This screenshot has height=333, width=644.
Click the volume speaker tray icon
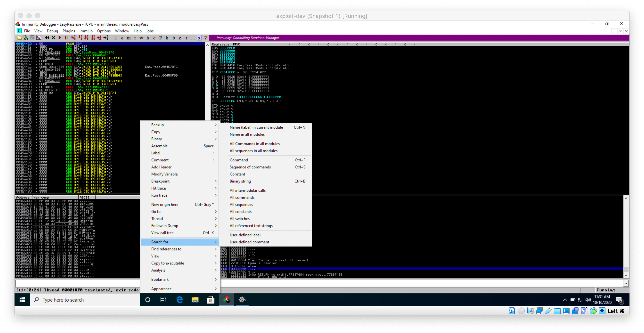point(588,299)
